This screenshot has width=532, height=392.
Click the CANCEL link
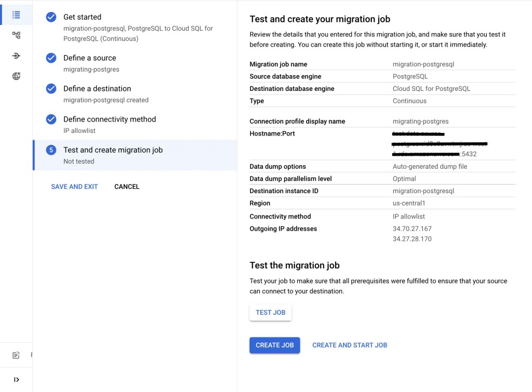tap(126, 186)
